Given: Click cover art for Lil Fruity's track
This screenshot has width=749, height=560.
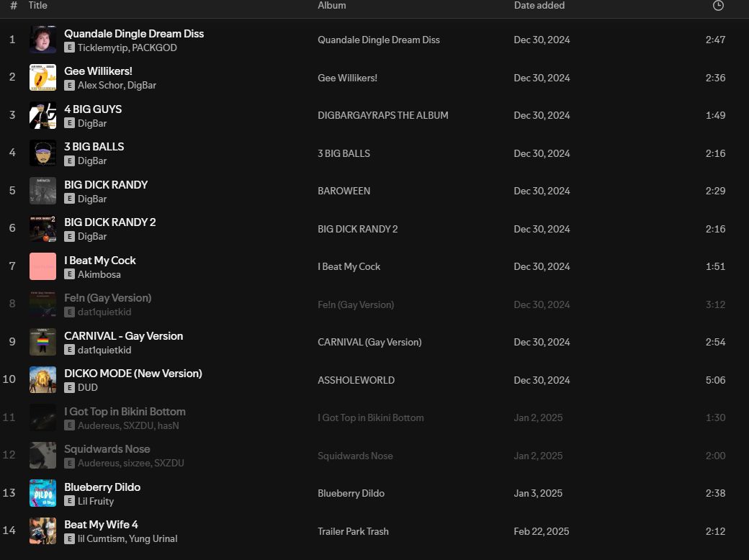Looking at the screenshot, I should click(42, 493).
